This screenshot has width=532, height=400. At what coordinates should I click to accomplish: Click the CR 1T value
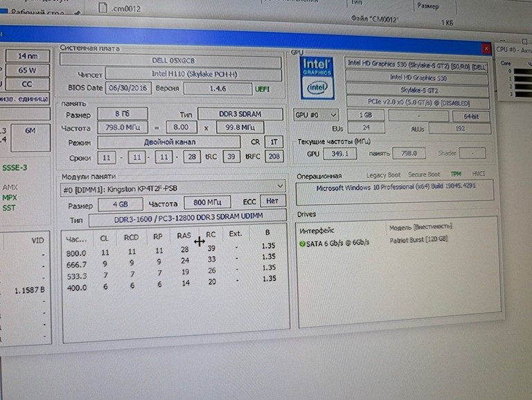pyautogui.click(x=274, y=142)
